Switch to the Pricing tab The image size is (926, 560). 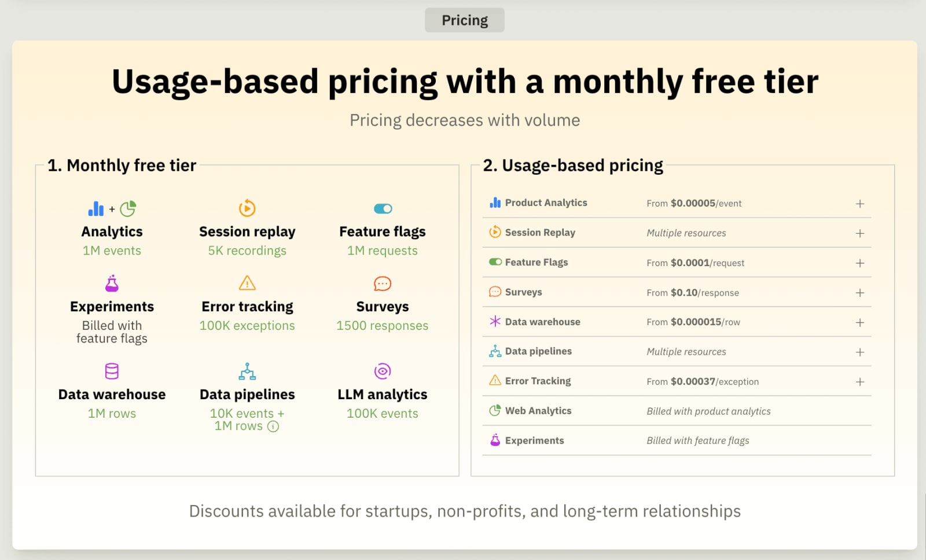point(464,20)
